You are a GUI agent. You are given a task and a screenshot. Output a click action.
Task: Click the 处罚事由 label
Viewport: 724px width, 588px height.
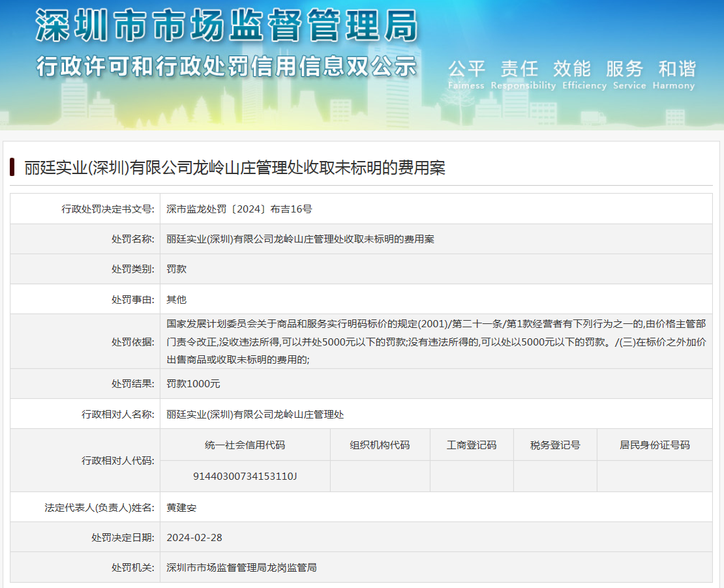[x=132, y=299]
